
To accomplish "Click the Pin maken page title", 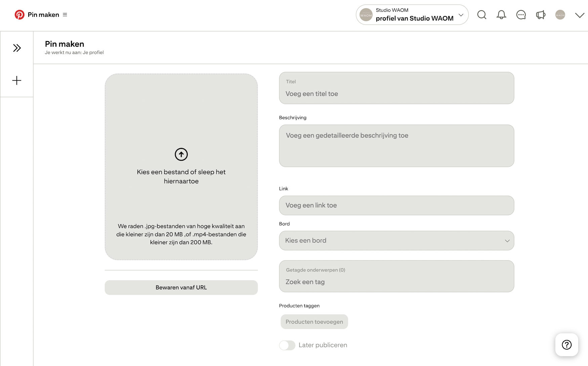I will 64,44.
